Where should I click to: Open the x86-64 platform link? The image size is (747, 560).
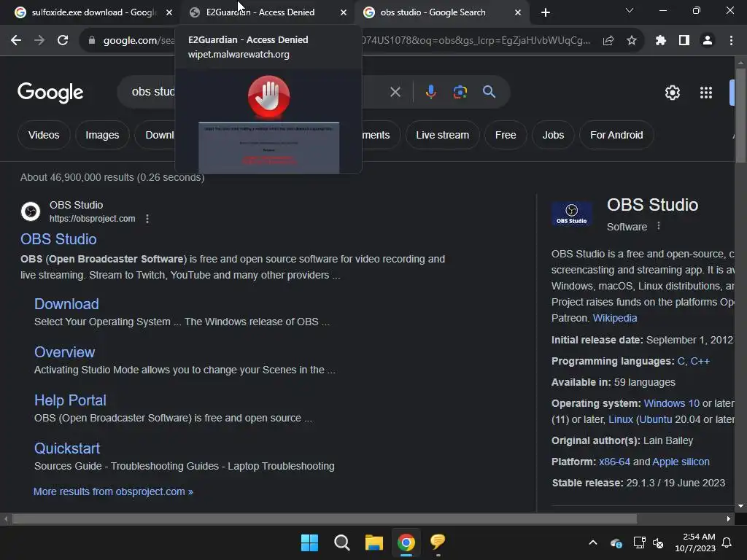(614, 462)
